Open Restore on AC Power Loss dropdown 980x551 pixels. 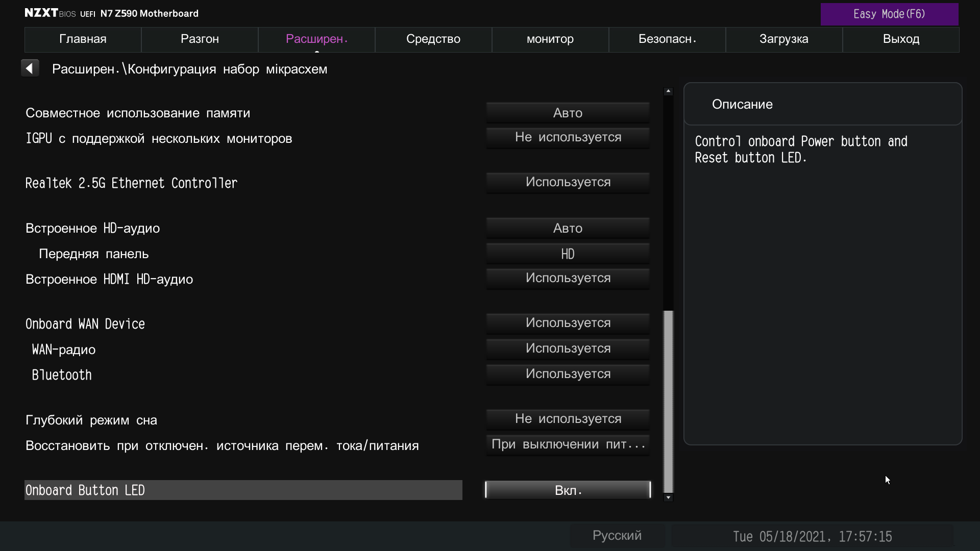568,444
